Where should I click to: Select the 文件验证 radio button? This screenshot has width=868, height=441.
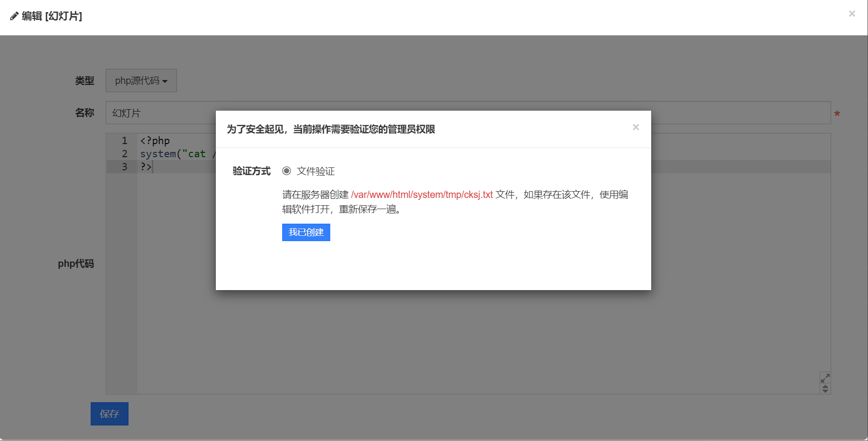[286, 171]
